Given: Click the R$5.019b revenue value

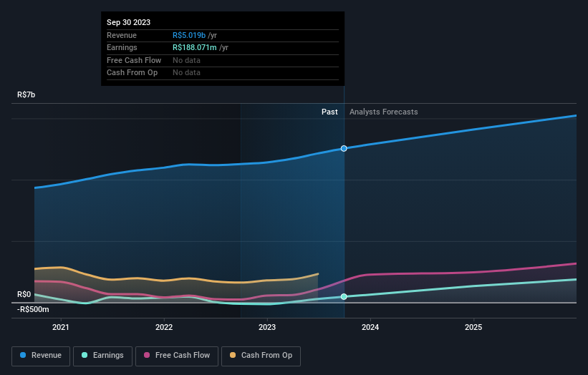Looking at the screenshot, I should (189, 35).
